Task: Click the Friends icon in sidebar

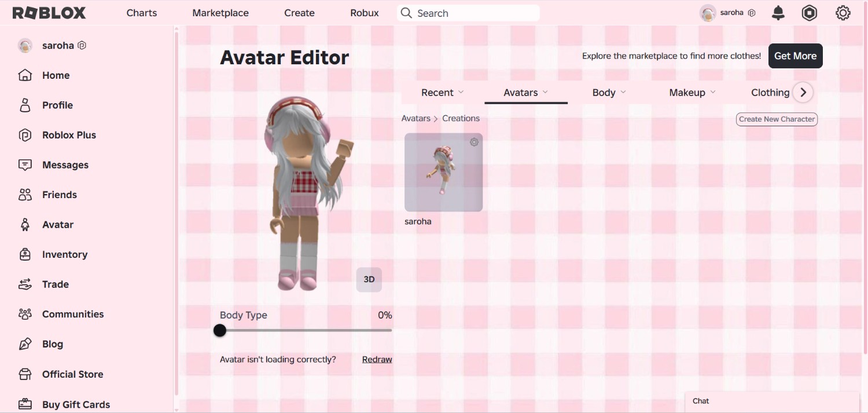Action: click(25, 195)
